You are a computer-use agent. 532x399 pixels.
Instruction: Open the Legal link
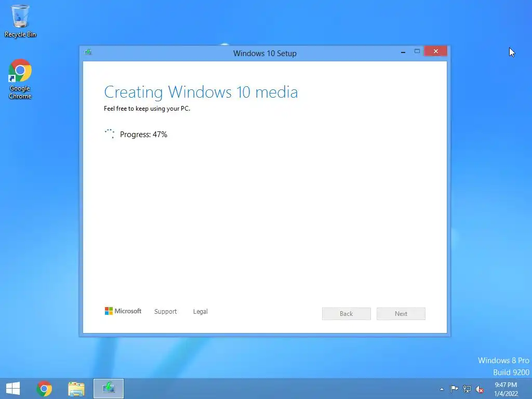pos(200,312)
